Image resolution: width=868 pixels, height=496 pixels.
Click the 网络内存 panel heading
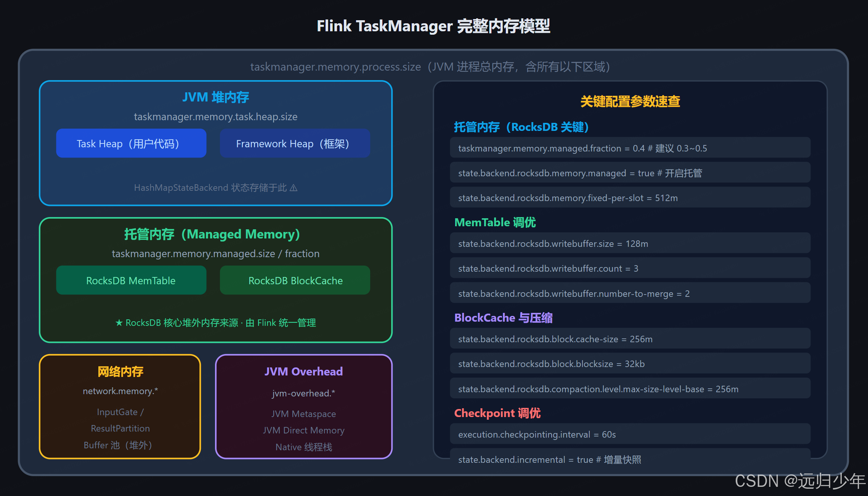click(120, 372)
